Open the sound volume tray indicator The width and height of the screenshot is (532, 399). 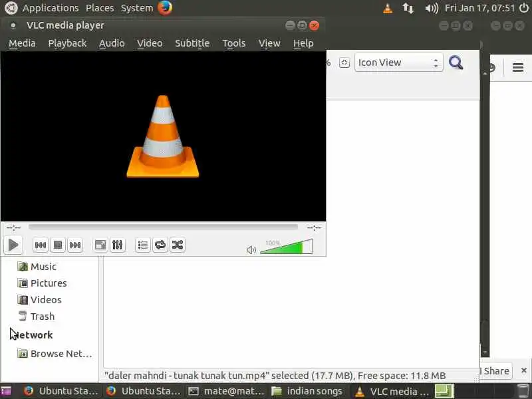point(432,8)
